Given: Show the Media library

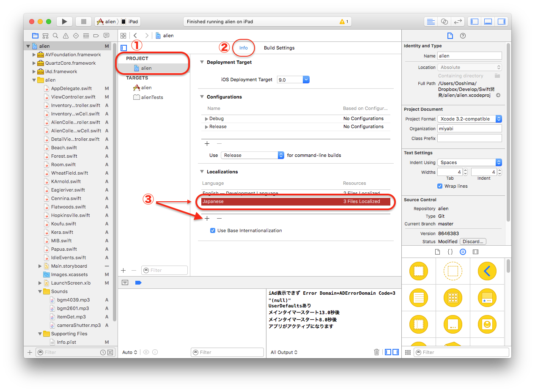Looking at the screenshot, I should click(475, 252).
